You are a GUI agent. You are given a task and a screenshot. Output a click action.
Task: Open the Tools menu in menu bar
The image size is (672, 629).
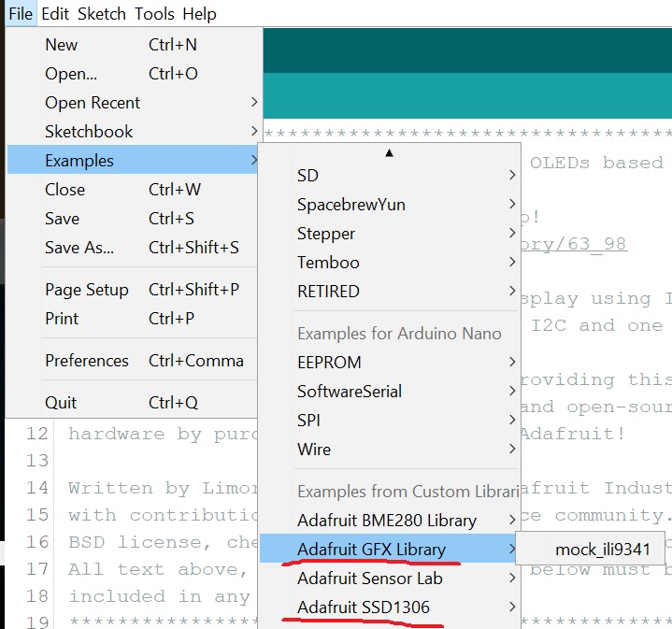coord(154,14)
